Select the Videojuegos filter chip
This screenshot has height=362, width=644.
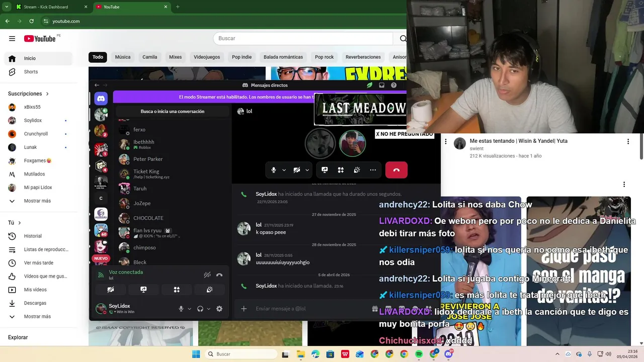207,57
